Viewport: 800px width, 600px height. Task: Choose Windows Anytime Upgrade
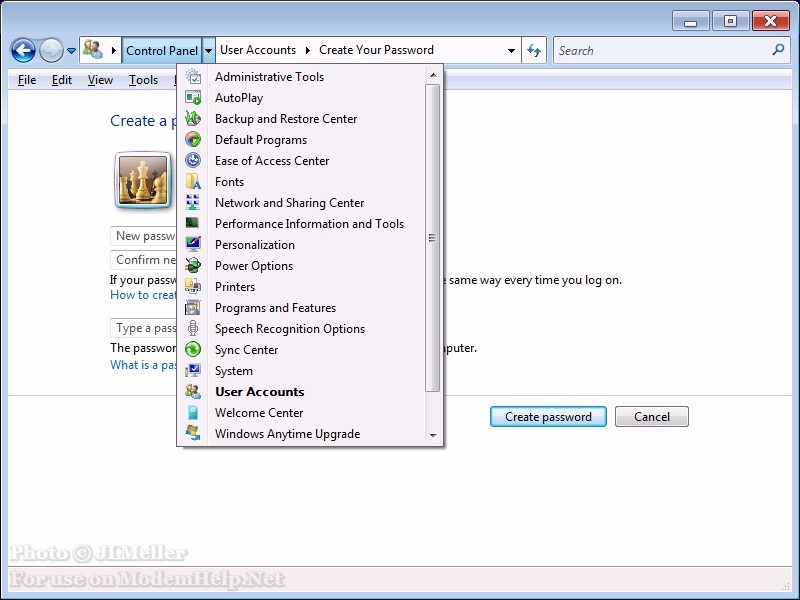[x=287, y=433]
